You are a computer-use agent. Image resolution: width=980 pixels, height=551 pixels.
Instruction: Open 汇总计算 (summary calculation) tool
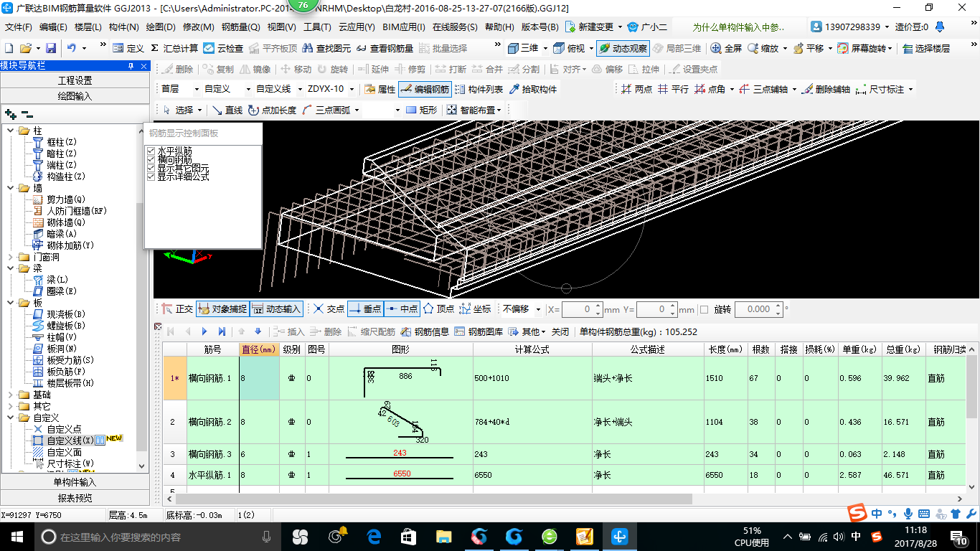coord(174,48)
